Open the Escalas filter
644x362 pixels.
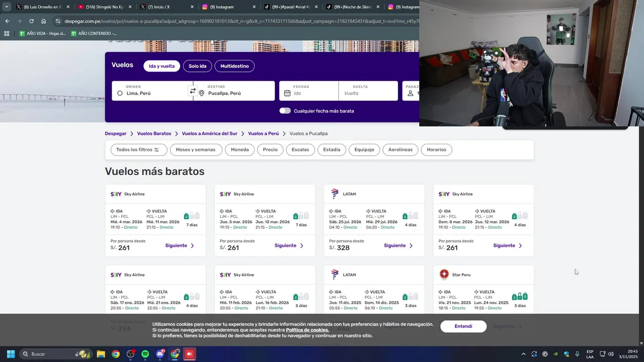[300, 150]
